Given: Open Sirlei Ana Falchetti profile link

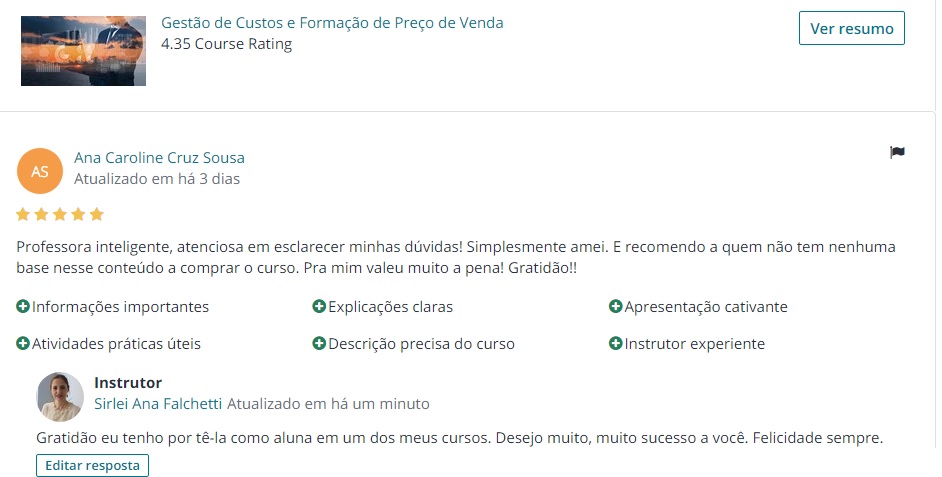Looking at the screenshot, I should coord(158,404).
